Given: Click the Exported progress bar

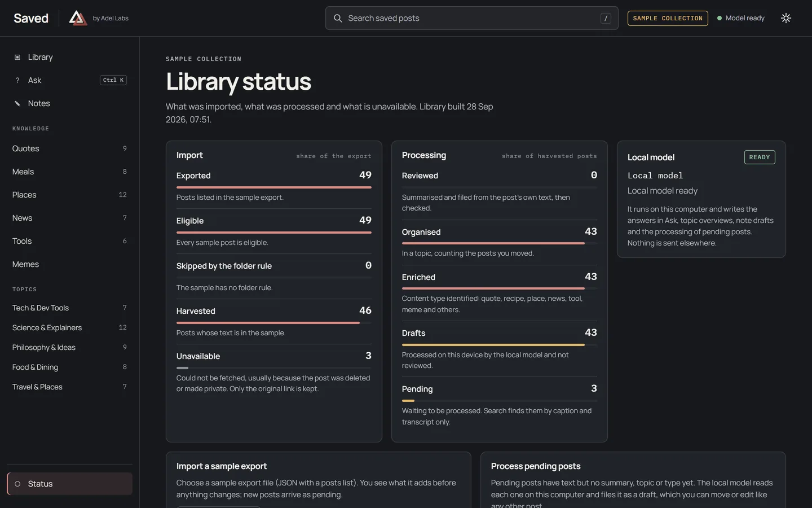Looking at the screenshot, I should tap(273, 187).
